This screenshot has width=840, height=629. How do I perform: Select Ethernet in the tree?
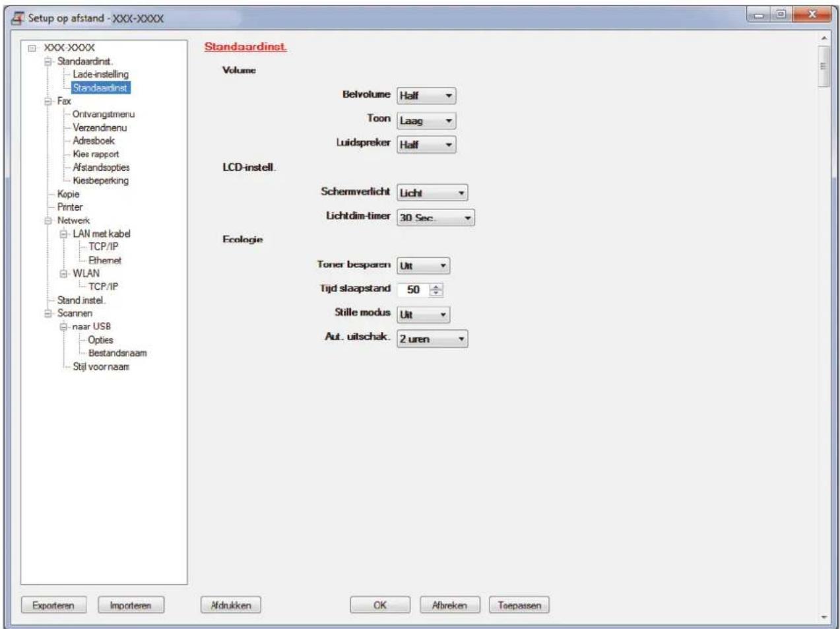[x=105, y=260]
